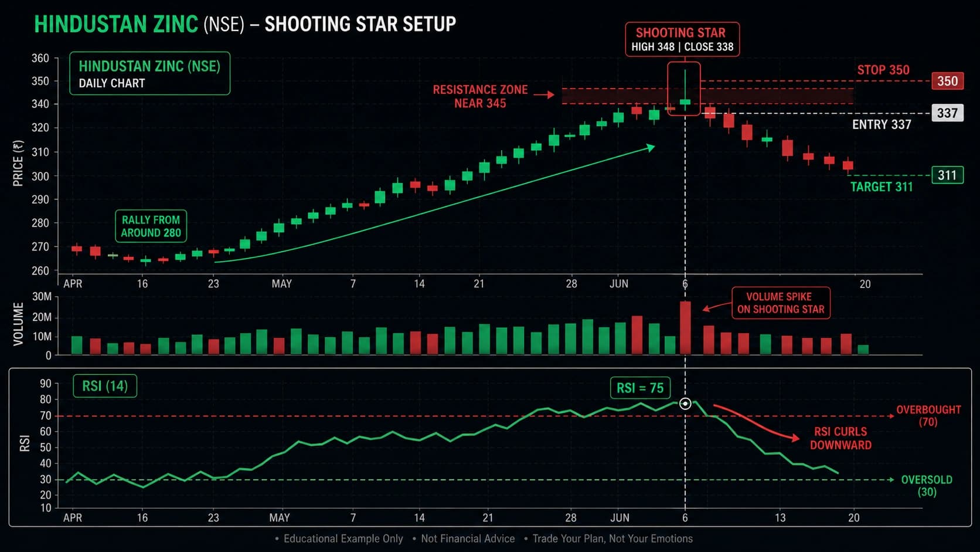
Task: Click the vertical 'RSI' axis title
Action: [25, 443]
